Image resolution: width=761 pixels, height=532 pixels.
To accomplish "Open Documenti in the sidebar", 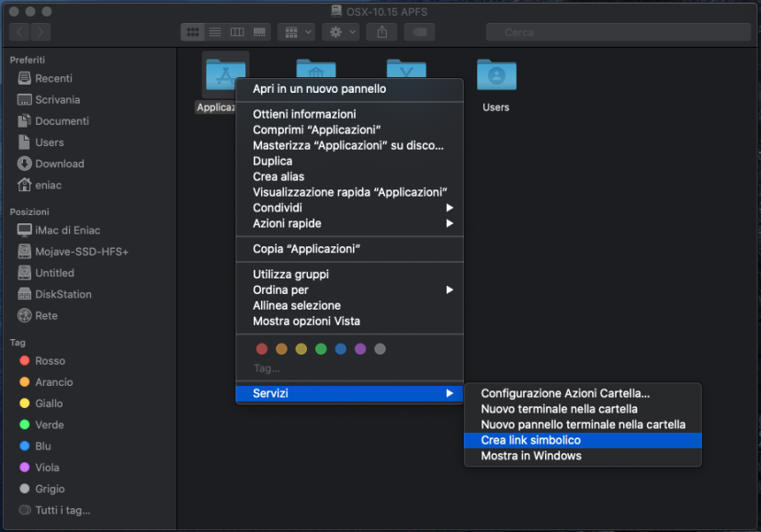I will [53, 121].
